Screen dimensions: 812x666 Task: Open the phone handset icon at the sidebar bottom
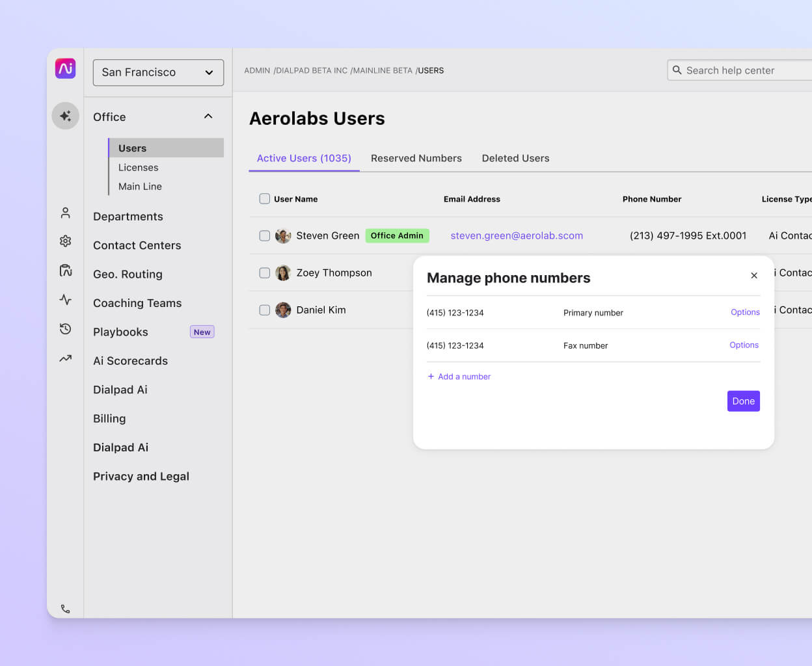pyautogui.click(x=65, y=608)
